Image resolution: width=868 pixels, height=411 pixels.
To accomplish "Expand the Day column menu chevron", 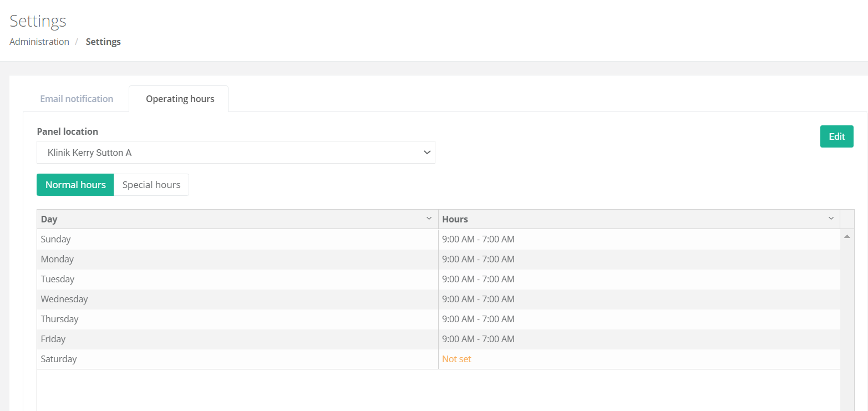I will (x=429, y=219).
